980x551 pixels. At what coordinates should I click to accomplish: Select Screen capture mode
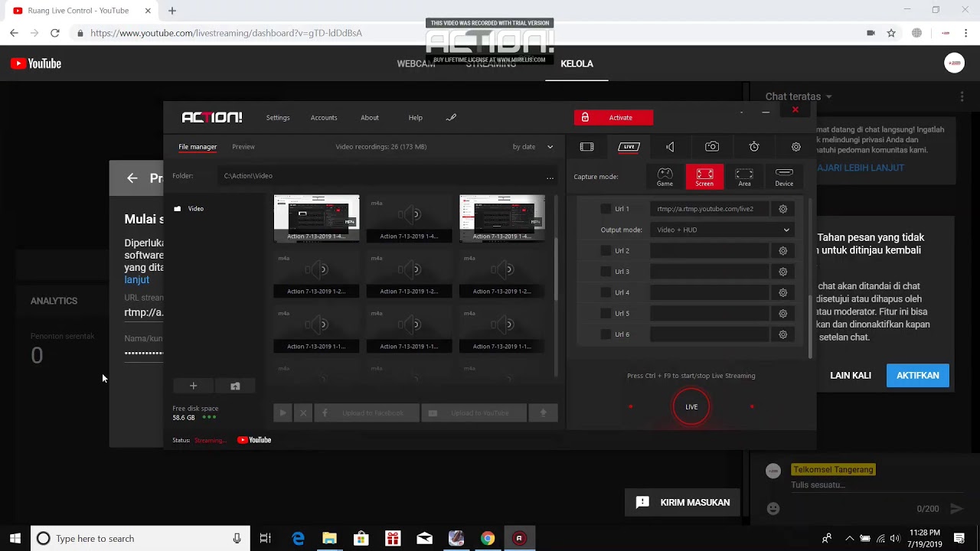[x=704, y=177]
